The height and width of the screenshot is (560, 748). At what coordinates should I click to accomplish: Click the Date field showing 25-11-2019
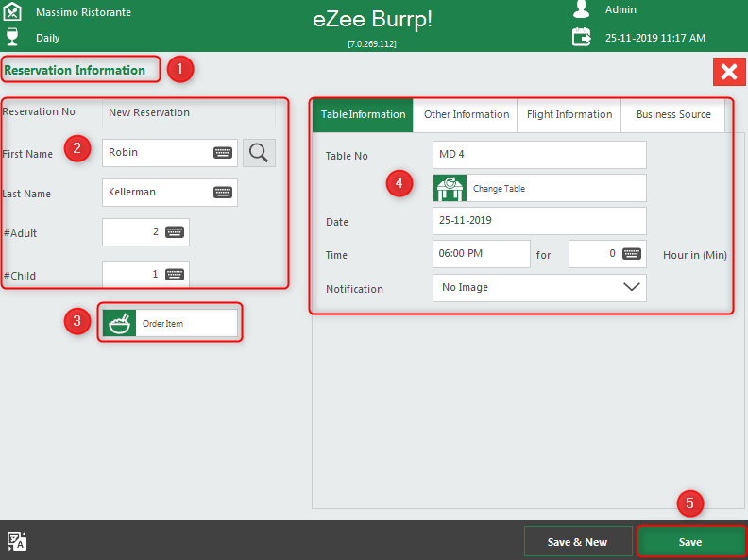pyautogui.click(x=539, y=221)
